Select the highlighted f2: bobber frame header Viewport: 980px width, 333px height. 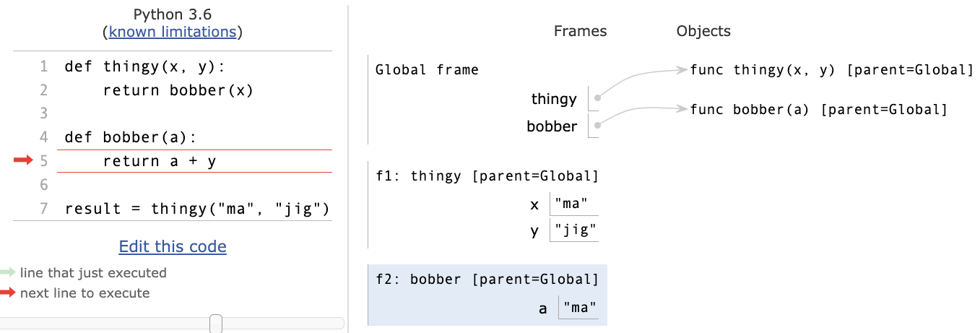pos(487,280)
